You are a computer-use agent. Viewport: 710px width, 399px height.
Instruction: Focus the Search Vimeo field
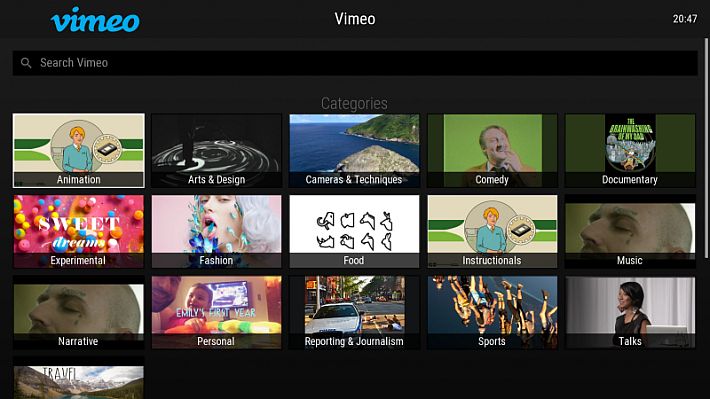pos(355,63)
